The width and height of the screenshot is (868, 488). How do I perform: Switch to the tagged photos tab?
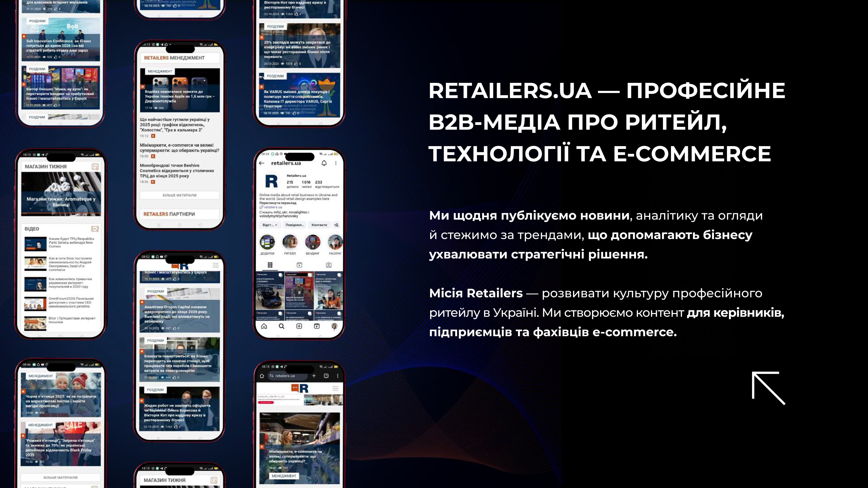click(329, 265)
